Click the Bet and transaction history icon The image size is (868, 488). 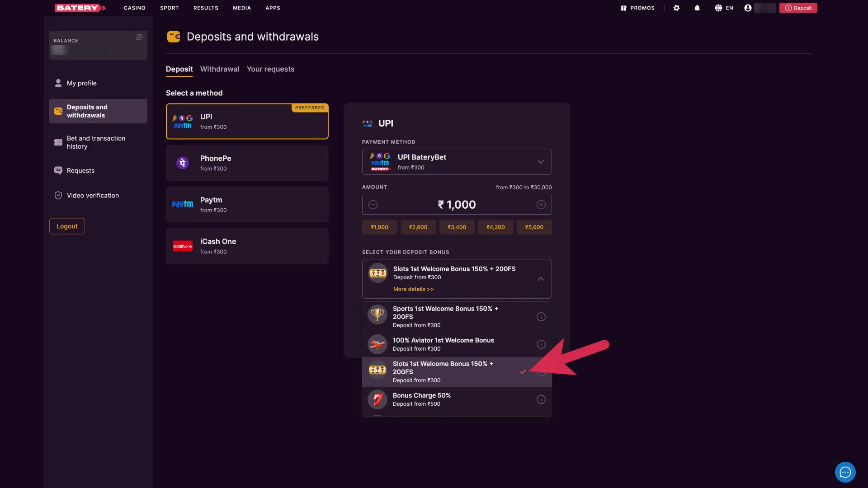(58, 142)
